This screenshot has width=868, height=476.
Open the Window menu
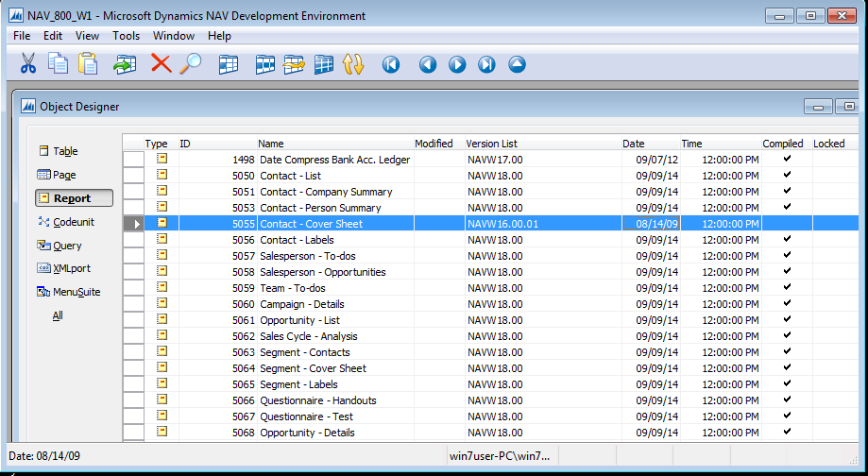(174, 36)
